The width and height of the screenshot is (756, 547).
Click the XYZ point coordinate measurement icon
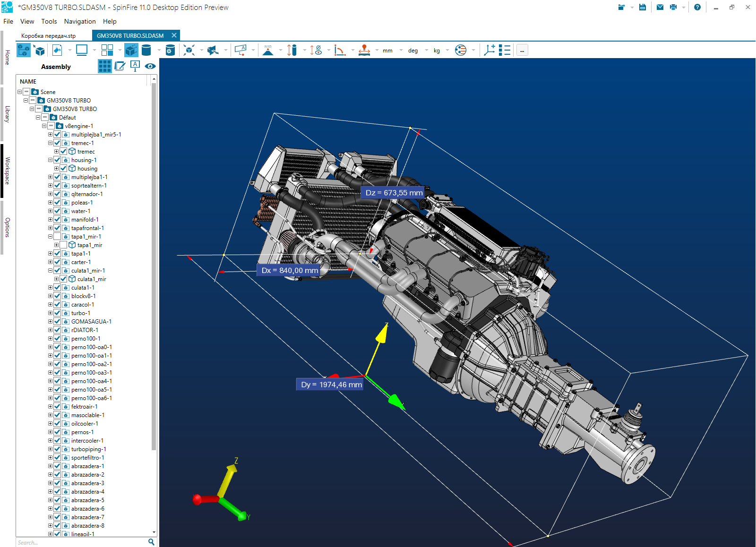click(268, 50)
